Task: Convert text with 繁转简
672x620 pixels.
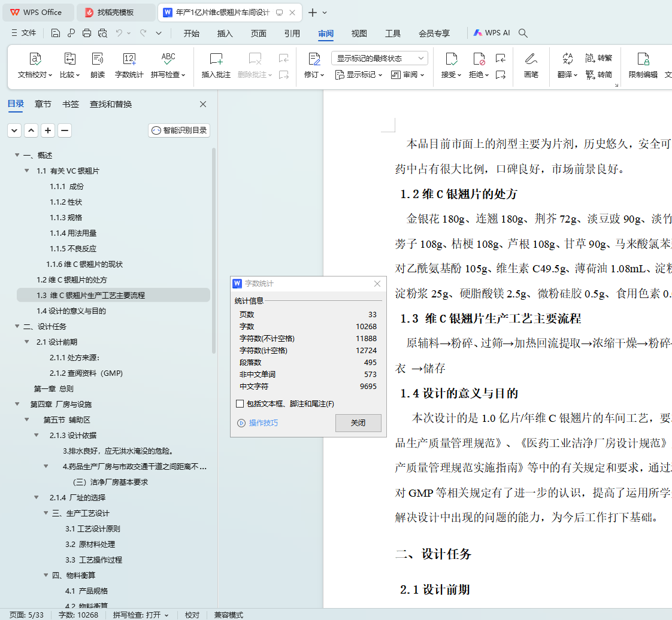Action: coord(599,74)
